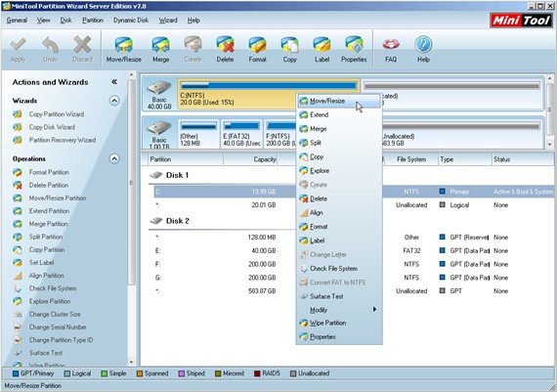The width and height of the screenshot is (557, 392).
Task: Choose Surface Test in sidebar operations
Action: (46, 353)
